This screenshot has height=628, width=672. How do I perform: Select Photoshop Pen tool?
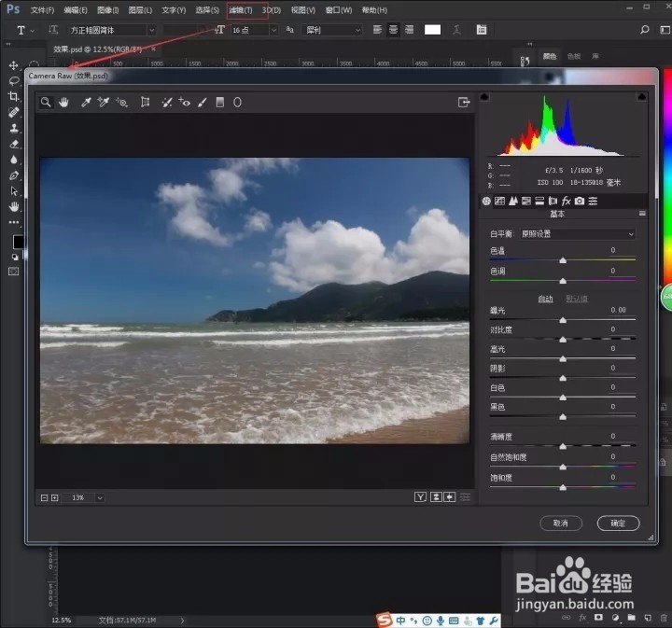click(14, 175)
